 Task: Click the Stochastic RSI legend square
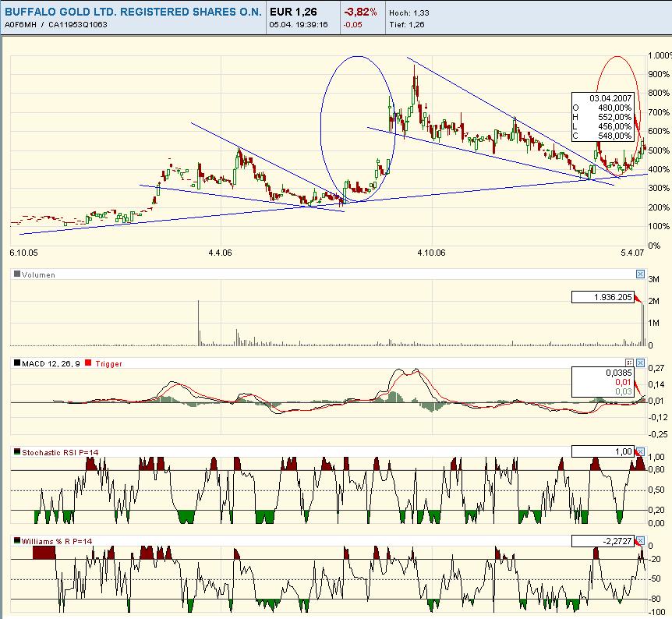17,451
